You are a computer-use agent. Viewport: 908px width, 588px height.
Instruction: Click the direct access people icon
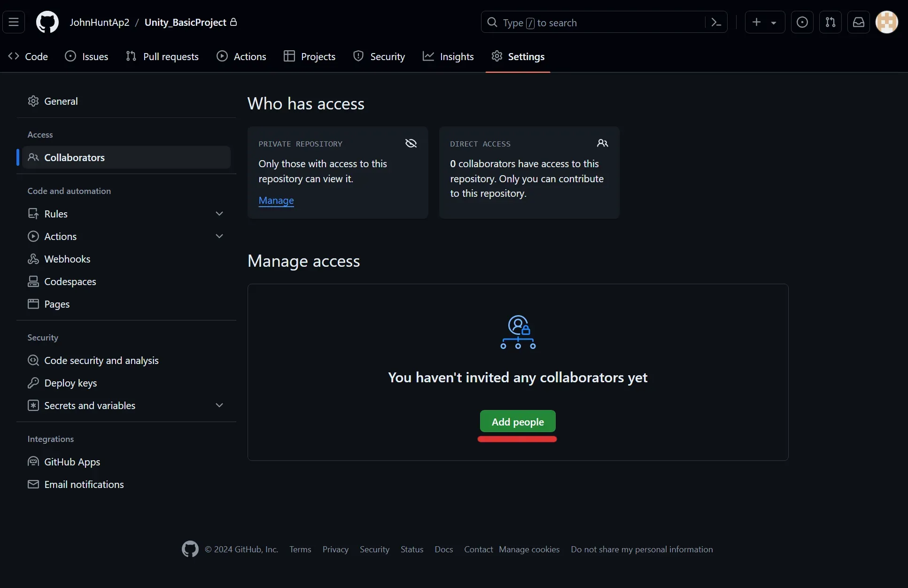[x=602, y=143]
